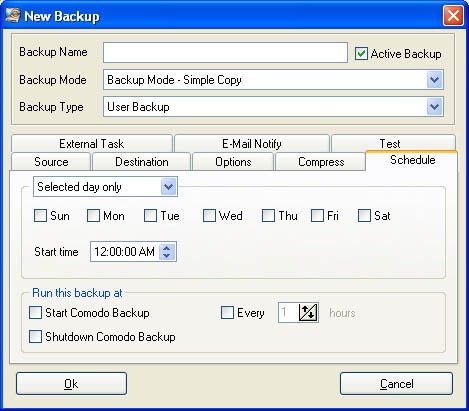
Task: Click the Ok button
Action: click(x=71, y=384)
